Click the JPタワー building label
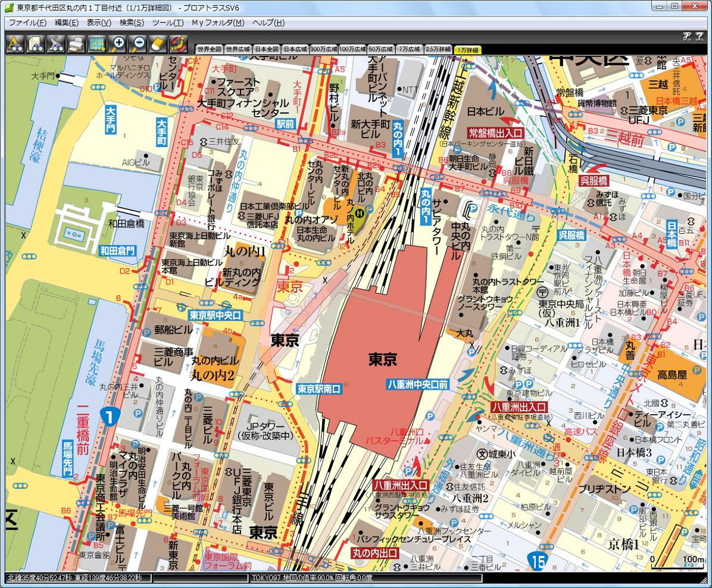The height and width of the screenshot is (588, 712). tap(265, 431)
